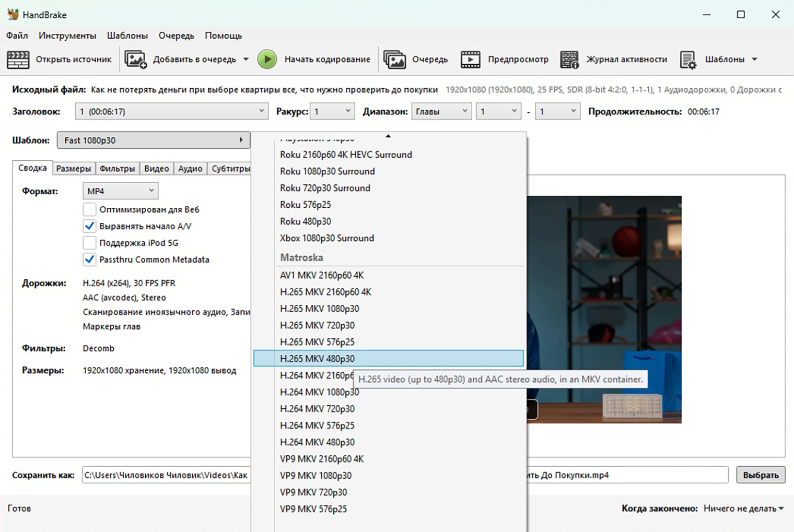Click Журнал активности button label
The height and width of the screenshot is (532, 794).
(x=627, y=60)
